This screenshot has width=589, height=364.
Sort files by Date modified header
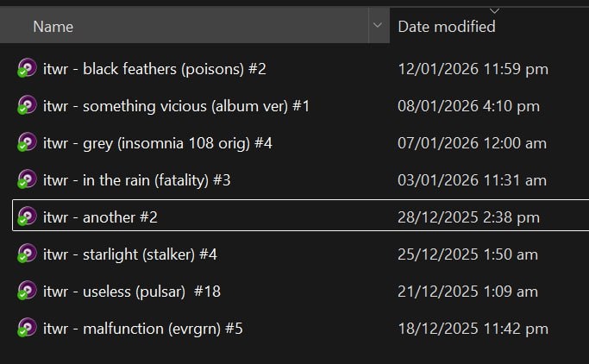point(447,27)
